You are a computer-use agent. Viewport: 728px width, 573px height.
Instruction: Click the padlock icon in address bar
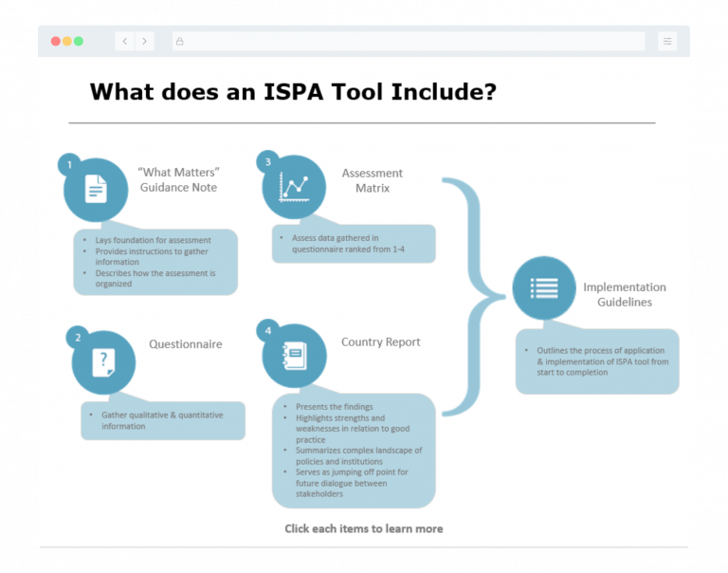(x=179, y=41)
